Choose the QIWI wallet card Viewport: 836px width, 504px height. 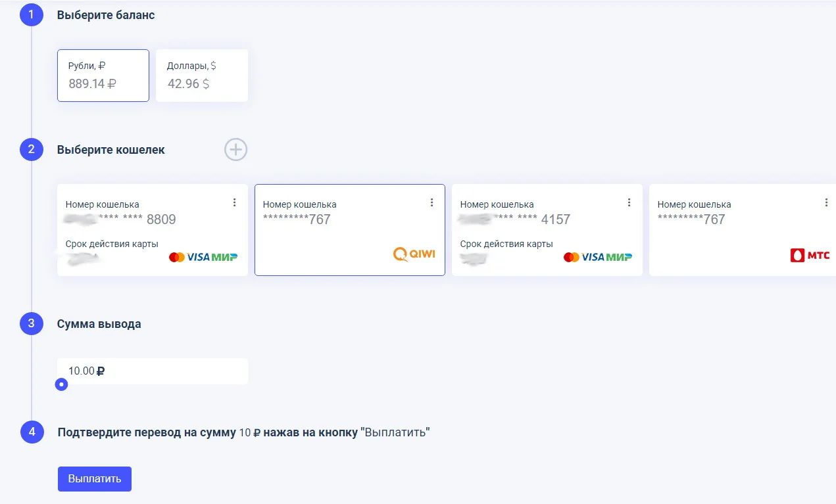pyautogui.click(x=350, y=230)
